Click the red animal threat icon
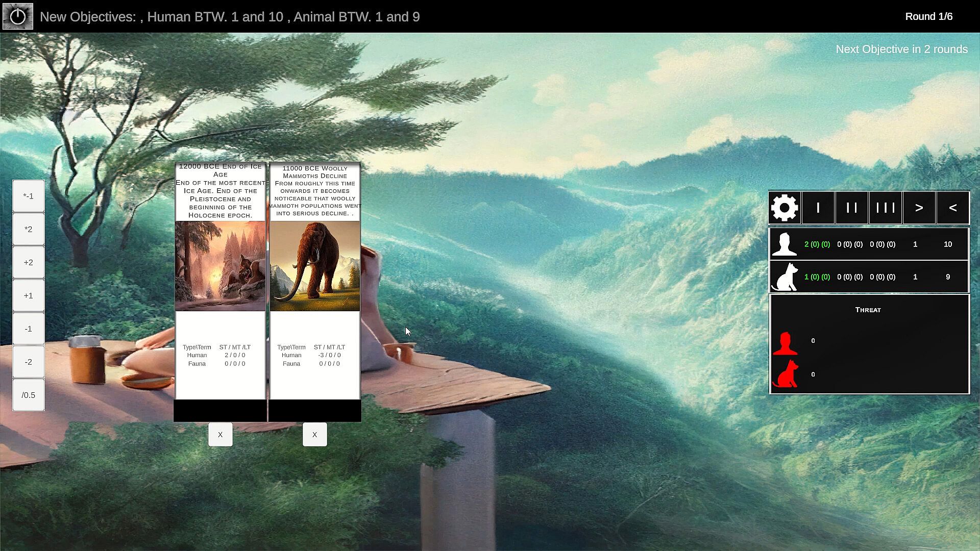Viewport: 980px width, 551px height. 785,374
